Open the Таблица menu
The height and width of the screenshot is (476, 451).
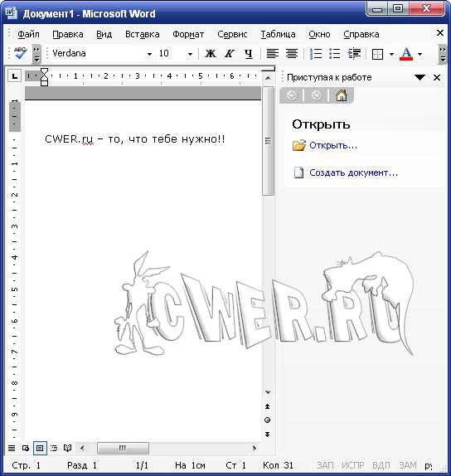click(278, 34)
